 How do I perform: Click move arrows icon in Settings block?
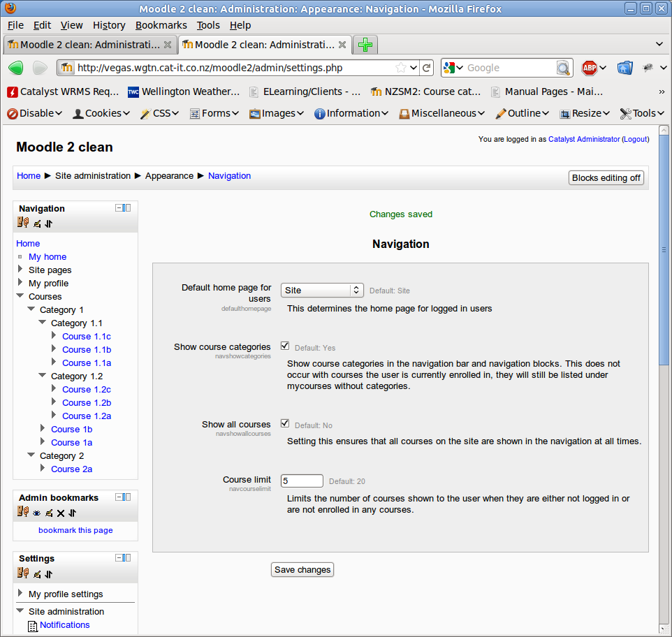click(x=48, y=574)
